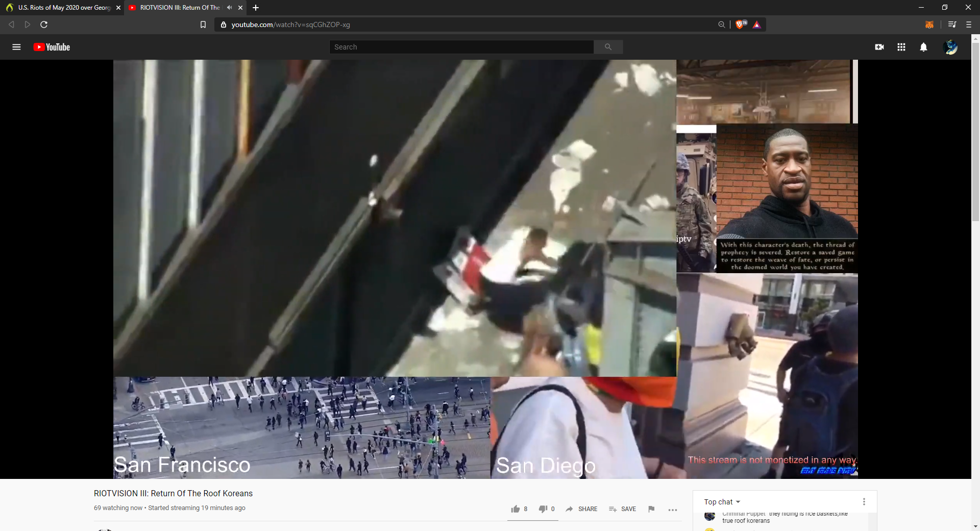
Task: Select the video title "RIOTVISION III: Return Of The Roof Koreans"
Action: tap(173, 493)
